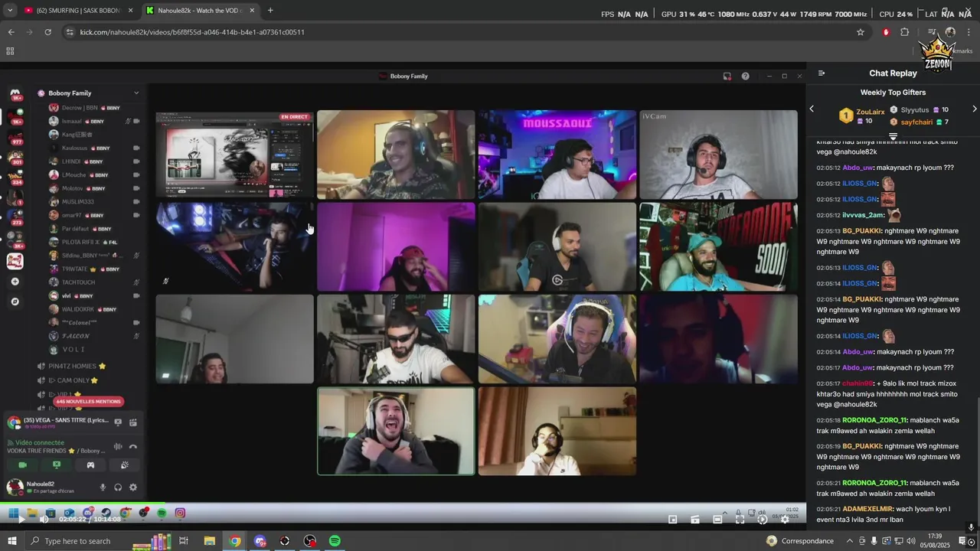The width and height of the screenshot is (980, 551).
Task: Mute the Kick video player volume
Action: coord(44,519)
